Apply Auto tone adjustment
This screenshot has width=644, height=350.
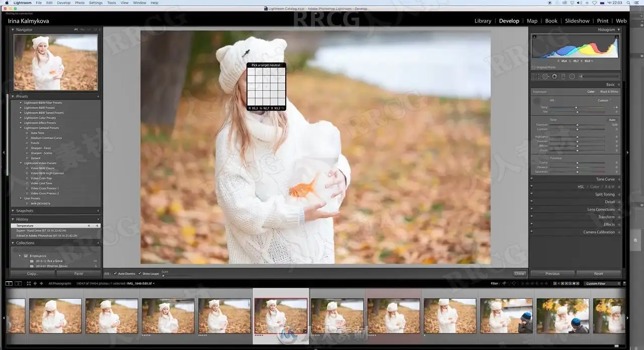612,120
